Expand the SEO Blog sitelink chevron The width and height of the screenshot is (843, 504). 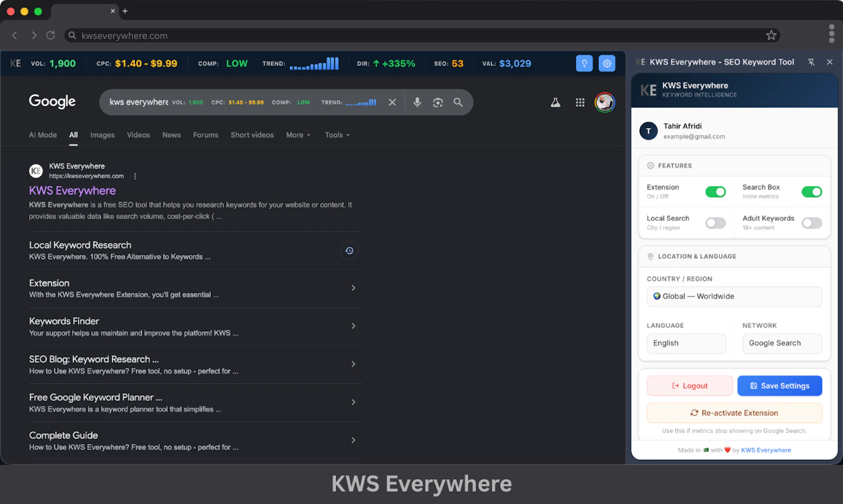tap(353, 364)
